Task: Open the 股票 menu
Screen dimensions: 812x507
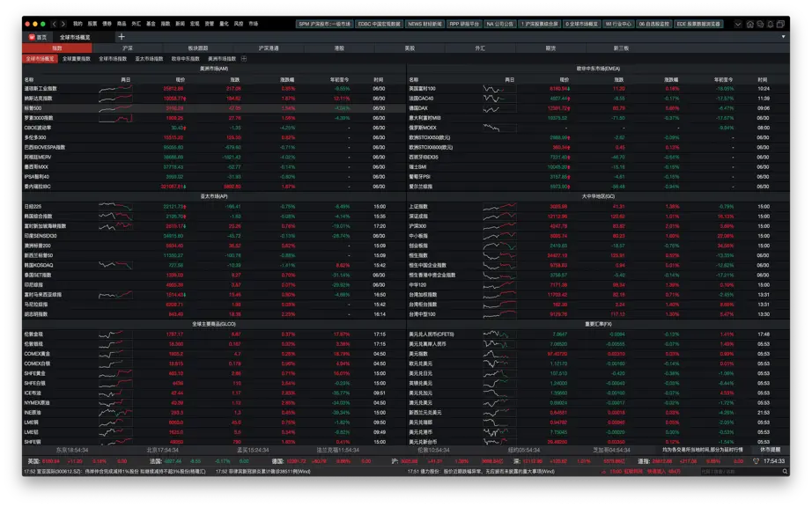Action: pyautogui.click(x=92, y=24)
